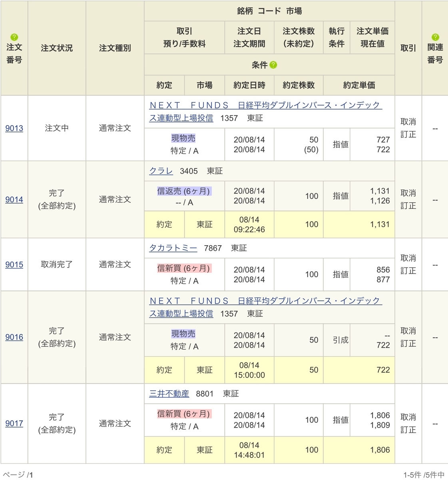
Task: Click 信返売 (6ヶ月) label
Action: click(184, 191)
